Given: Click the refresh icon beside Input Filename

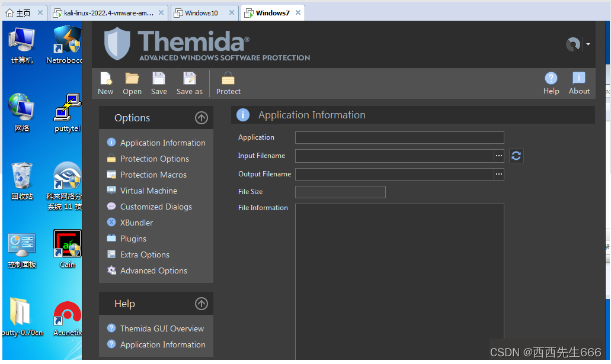Looking at the screenshot, I should pos(516,156).
